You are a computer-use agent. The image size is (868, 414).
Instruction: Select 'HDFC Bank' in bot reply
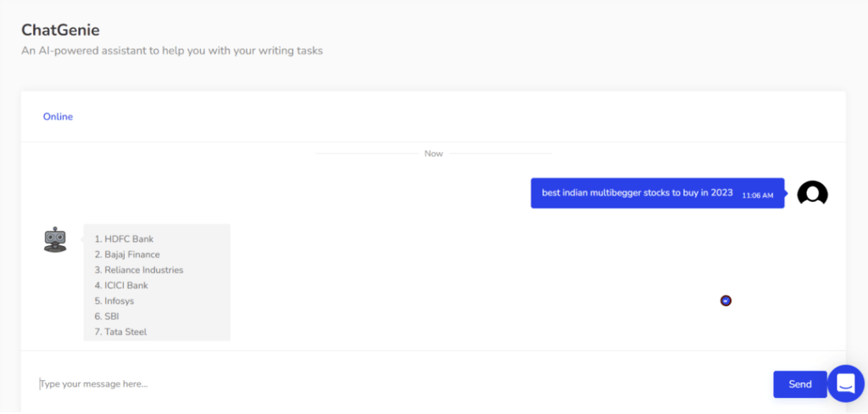[x=128, y=239]
